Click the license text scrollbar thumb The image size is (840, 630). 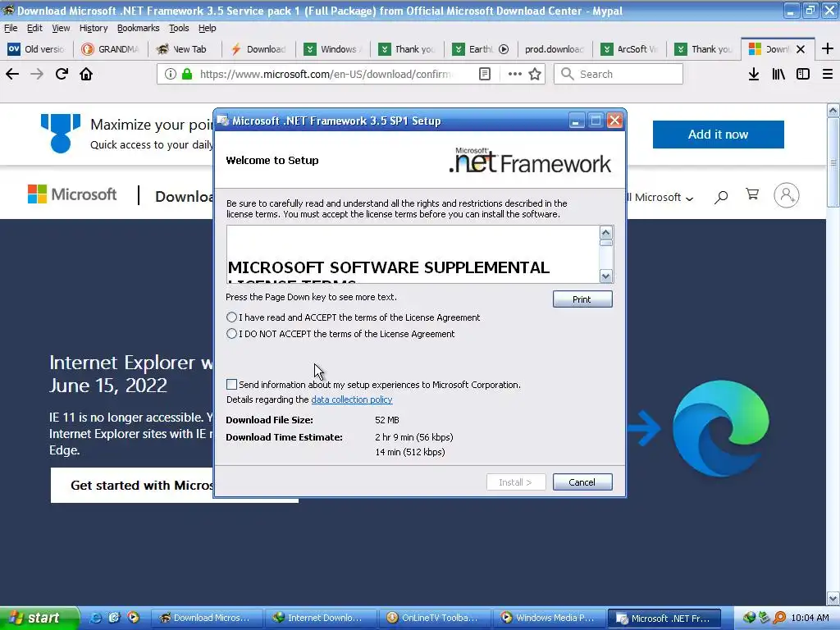point(606,243)
